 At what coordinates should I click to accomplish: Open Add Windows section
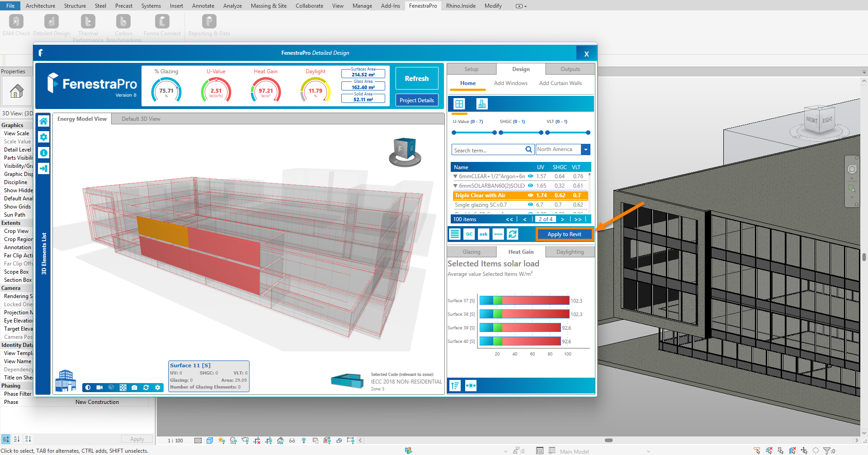[x=510, y=83]
